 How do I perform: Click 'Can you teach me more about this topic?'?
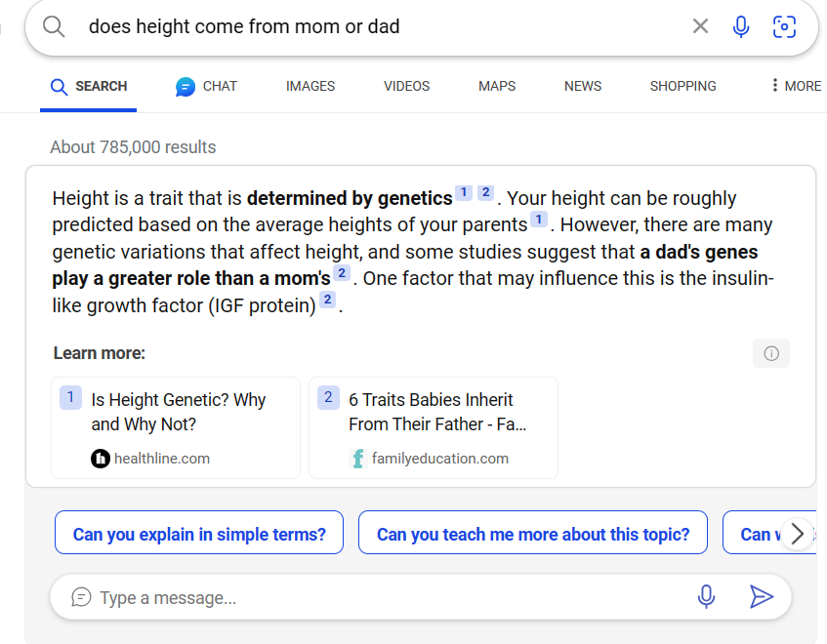click(533, 534)
